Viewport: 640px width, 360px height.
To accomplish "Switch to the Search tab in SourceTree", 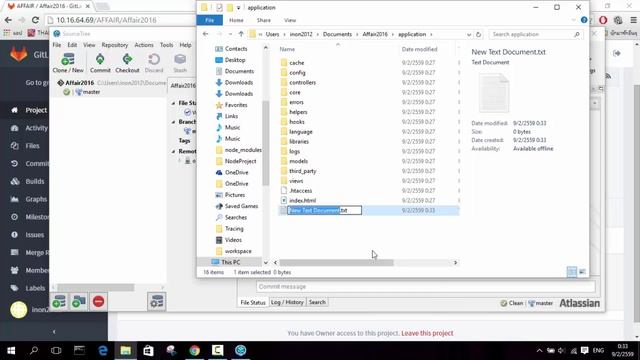I will [x=317, y=302].
